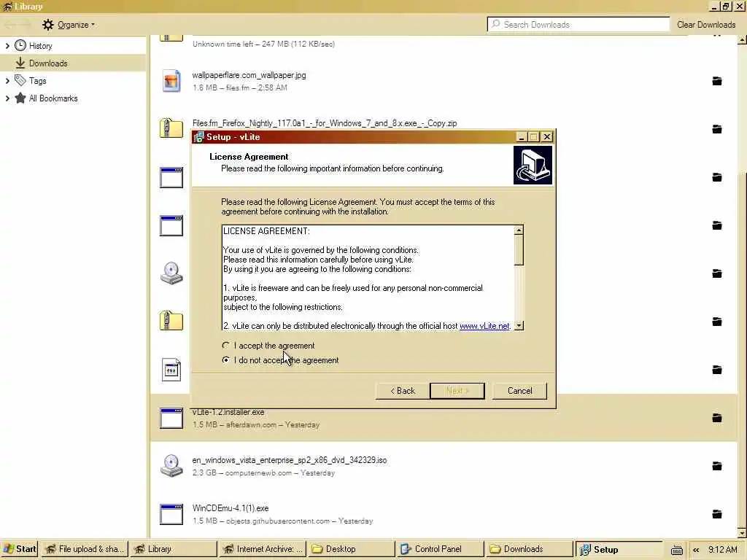The width and height of the screenshot is (747, 560).
Task: Click the Firefox Nightly zip archive icon
Action: tap(171, 128)
